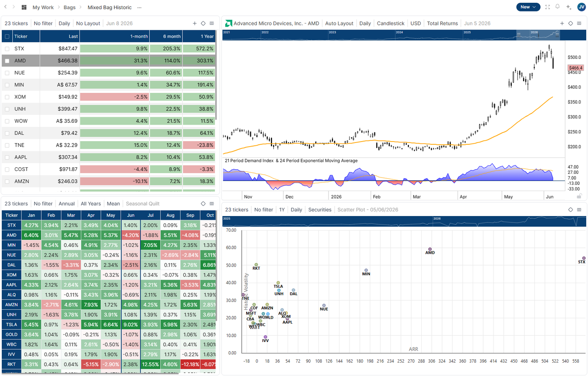Open hamburger menu in ticker table panel
The height and width of the screenshot is (376, 588).
(x=212, y=23)
